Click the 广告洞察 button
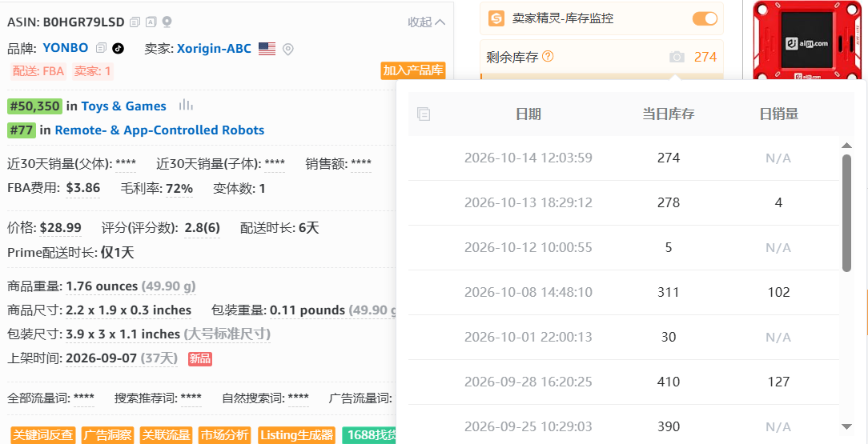Viewport: 868px width, 444px height. coord(107,435)
